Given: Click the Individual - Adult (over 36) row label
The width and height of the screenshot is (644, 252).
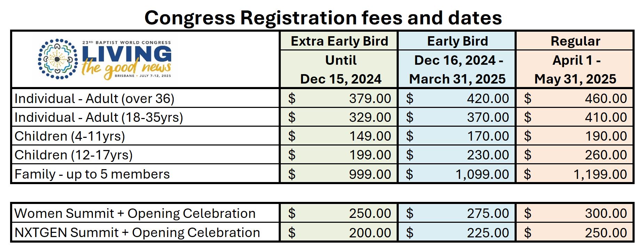Looking at the screenshot, I should click(x=94, y=99).
